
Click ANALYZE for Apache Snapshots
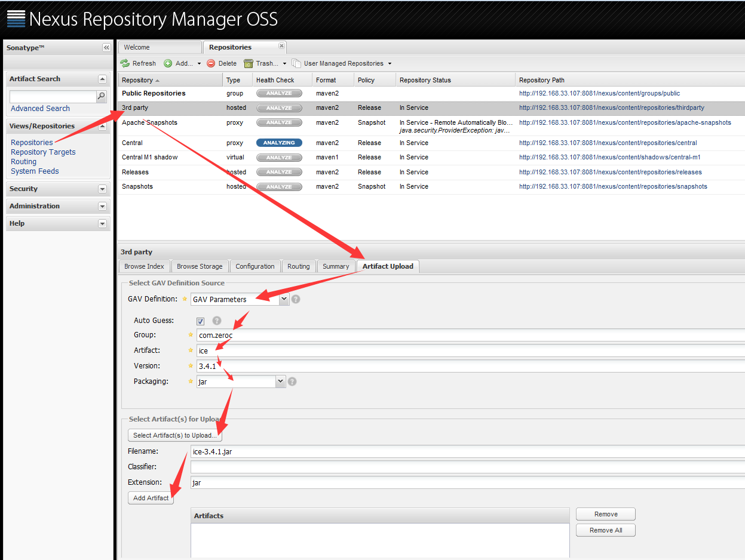tap(279, 122)
